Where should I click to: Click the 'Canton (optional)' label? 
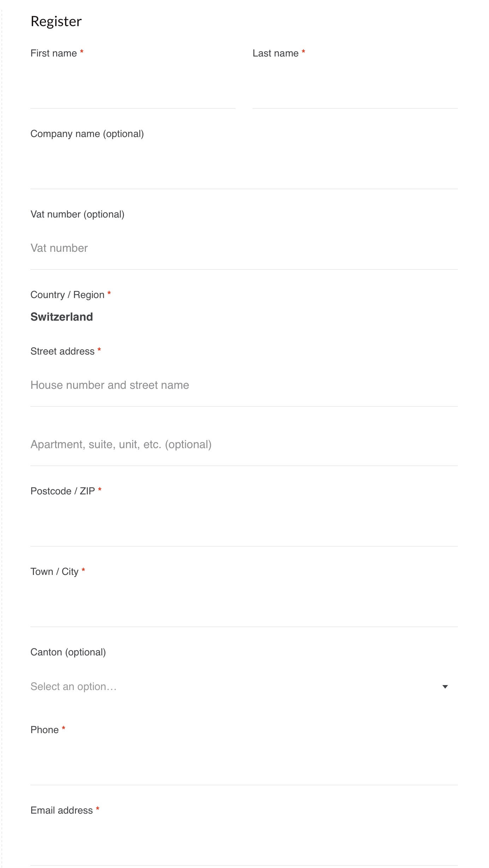tap(68, 652)
